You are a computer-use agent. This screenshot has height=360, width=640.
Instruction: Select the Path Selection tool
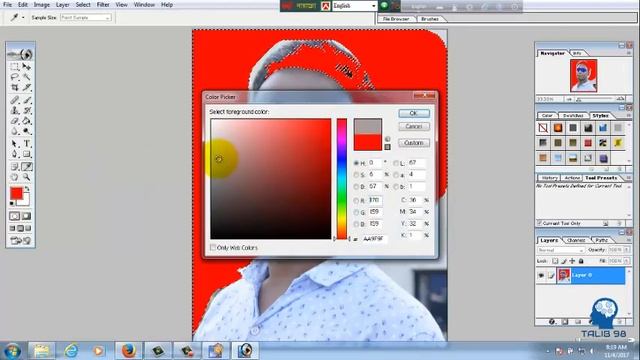[x=15, y=144]
